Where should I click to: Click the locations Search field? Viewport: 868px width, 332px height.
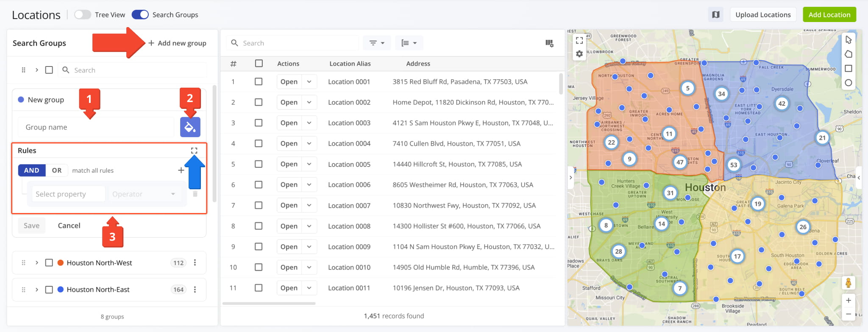coord(293,43)
